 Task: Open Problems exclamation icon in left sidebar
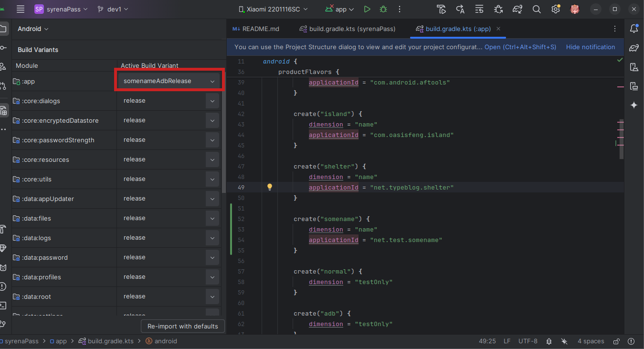(3, 286)
